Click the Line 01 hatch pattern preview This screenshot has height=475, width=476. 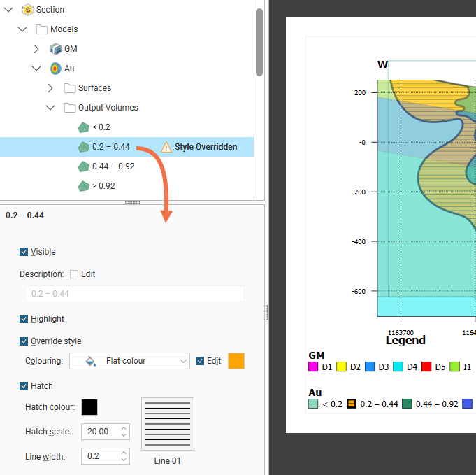(168, 424)
